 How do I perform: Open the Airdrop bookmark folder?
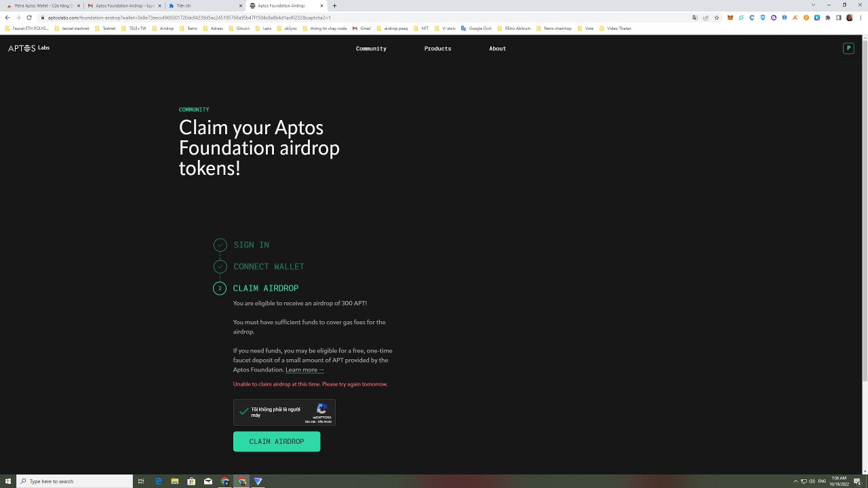[x=163, y=28]
